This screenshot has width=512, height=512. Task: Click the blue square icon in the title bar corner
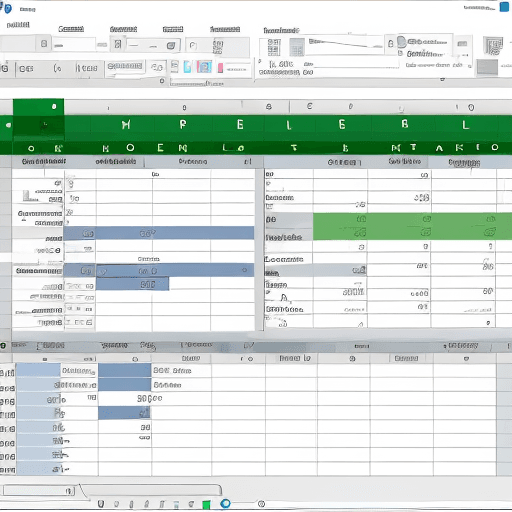click(x=504, y=7)
